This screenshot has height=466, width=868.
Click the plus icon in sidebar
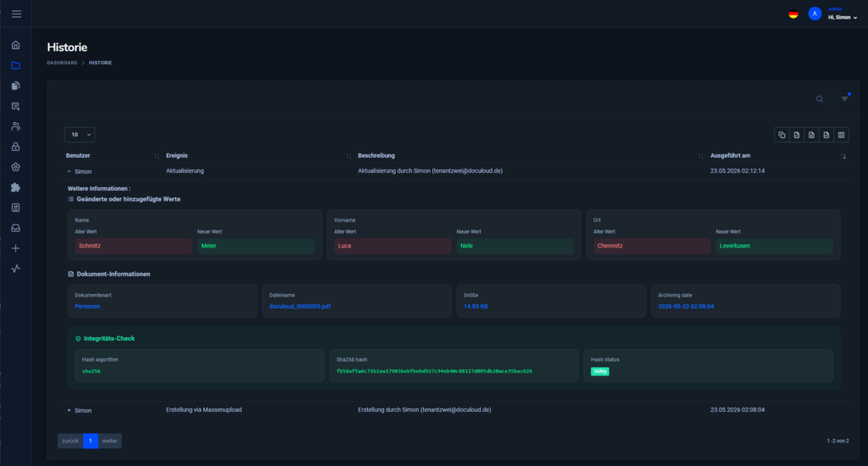tap(15, 248)
